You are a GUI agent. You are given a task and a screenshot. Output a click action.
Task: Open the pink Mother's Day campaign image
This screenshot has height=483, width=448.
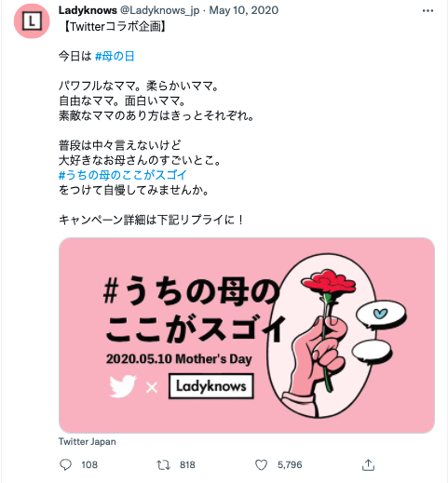tap(247, 335)
